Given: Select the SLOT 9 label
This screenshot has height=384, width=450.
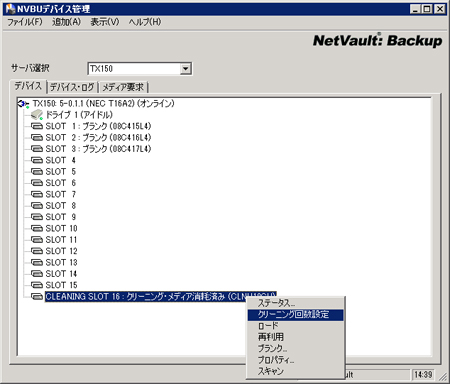Looking at the screenshot, I should (61, 217).
